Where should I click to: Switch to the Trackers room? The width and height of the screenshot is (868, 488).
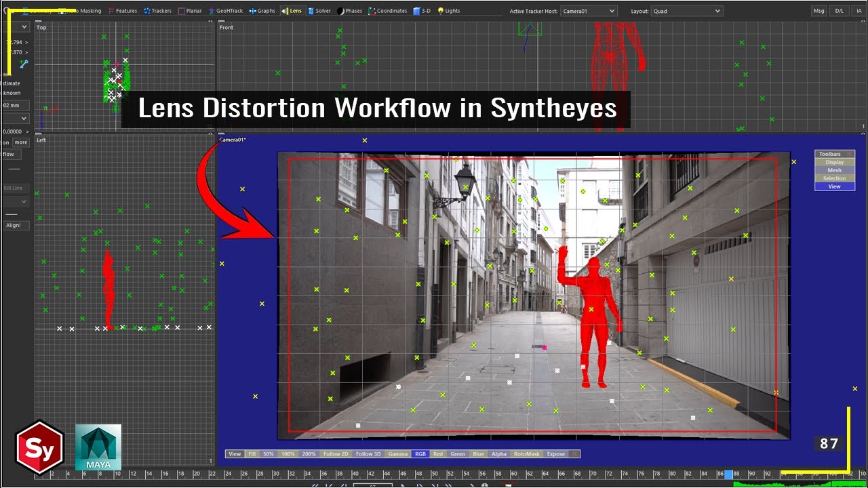pyautogui.click(x=157, y=11)
